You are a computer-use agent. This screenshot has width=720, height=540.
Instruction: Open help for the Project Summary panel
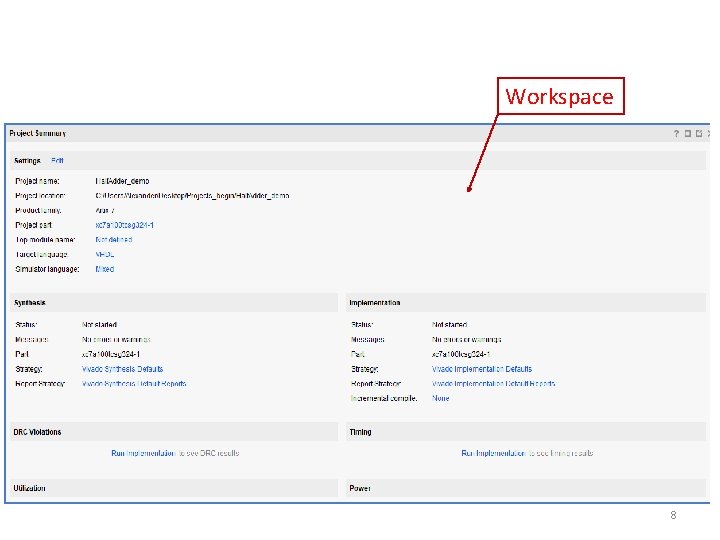coord(676,134)
